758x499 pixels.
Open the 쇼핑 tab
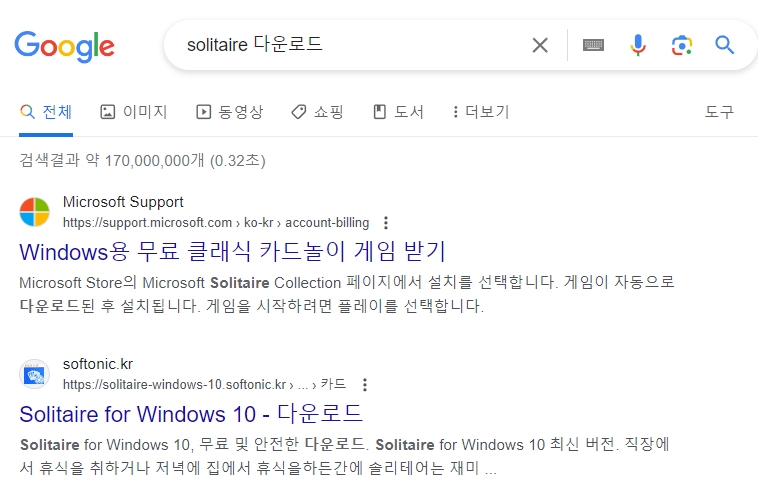[x=318, y=112]
